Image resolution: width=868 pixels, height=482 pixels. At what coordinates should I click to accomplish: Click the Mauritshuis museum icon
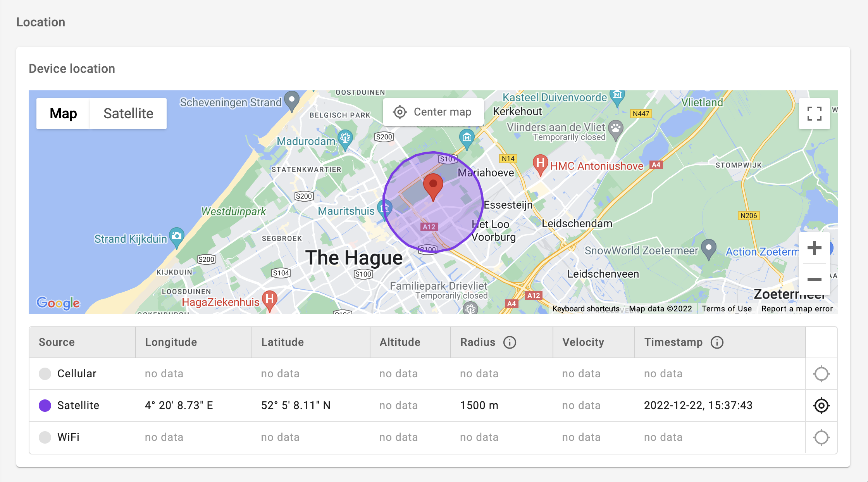[x=384, y=210]
